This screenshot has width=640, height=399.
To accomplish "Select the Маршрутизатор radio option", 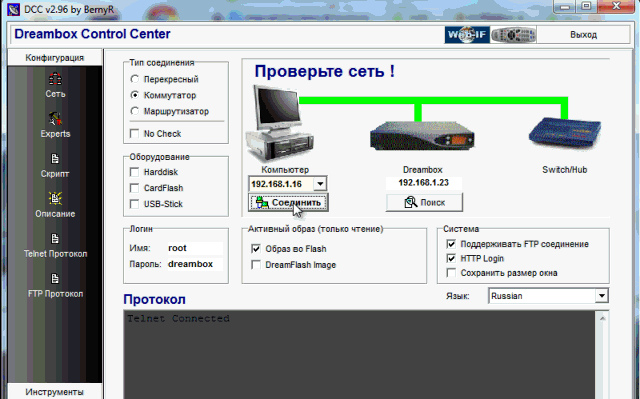I will 134,111.
